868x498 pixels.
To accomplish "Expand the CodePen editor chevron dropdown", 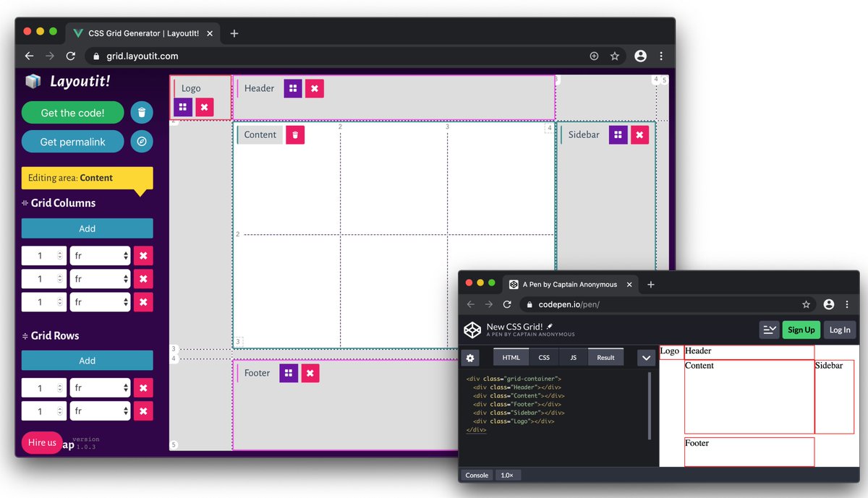I will click(x=645, y=358).
